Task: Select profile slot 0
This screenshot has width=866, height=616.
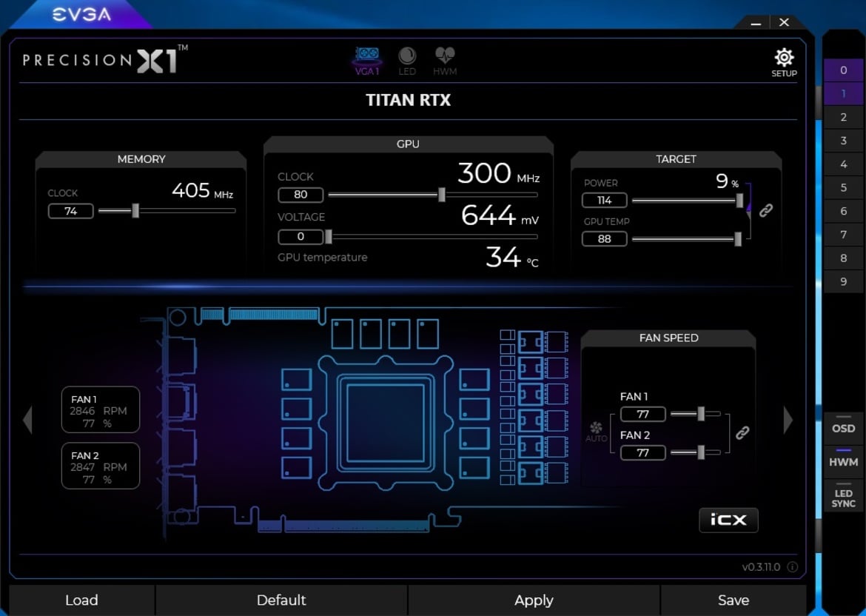Action: [843, 70]
